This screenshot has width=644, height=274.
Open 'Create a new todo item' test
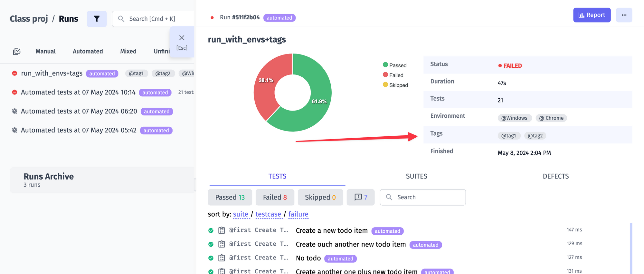click(x=332, y=230)
